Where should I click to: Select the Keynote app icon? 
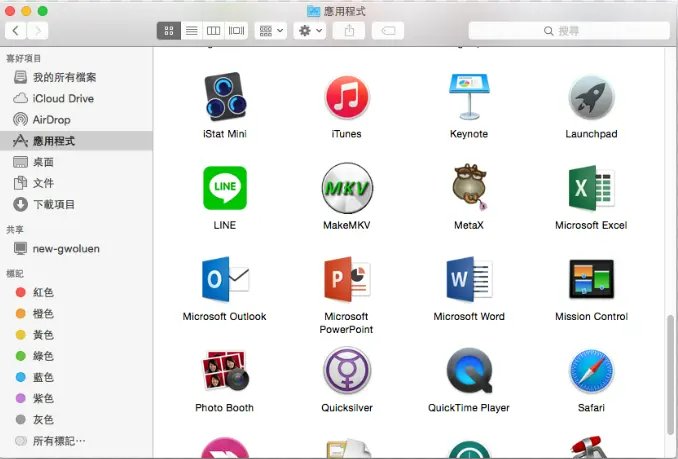[469, 97]
